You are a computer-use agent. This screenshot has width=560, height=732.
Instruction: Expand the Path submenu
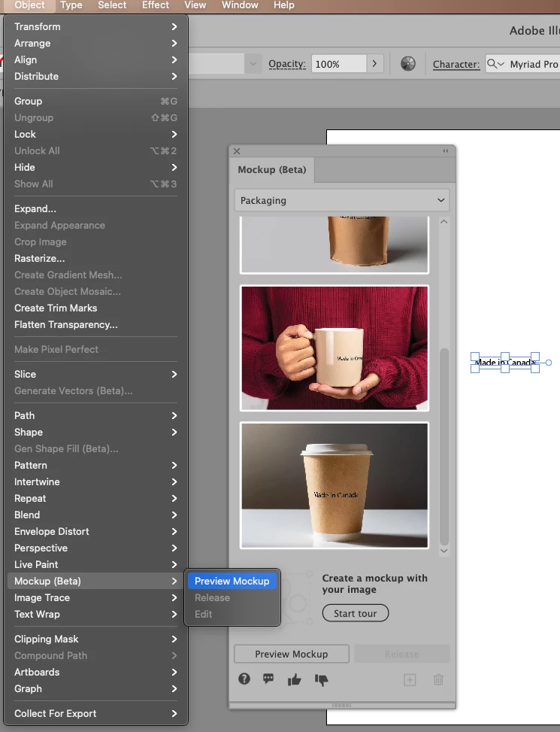tap(174, 415)
